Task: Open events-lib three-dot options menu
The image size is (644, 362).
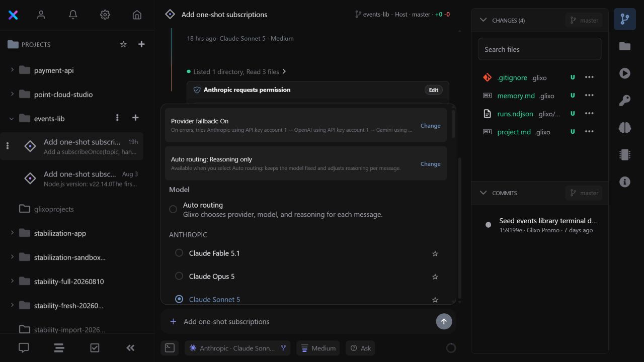Action: [x=117, y=118]
